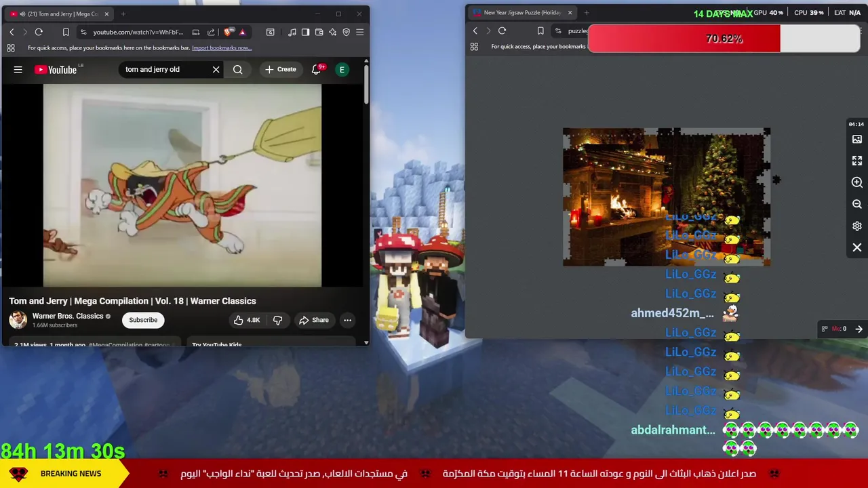
Task: Close the New Year Jigsaw Puzzle tab
Action: pos(570,12)
